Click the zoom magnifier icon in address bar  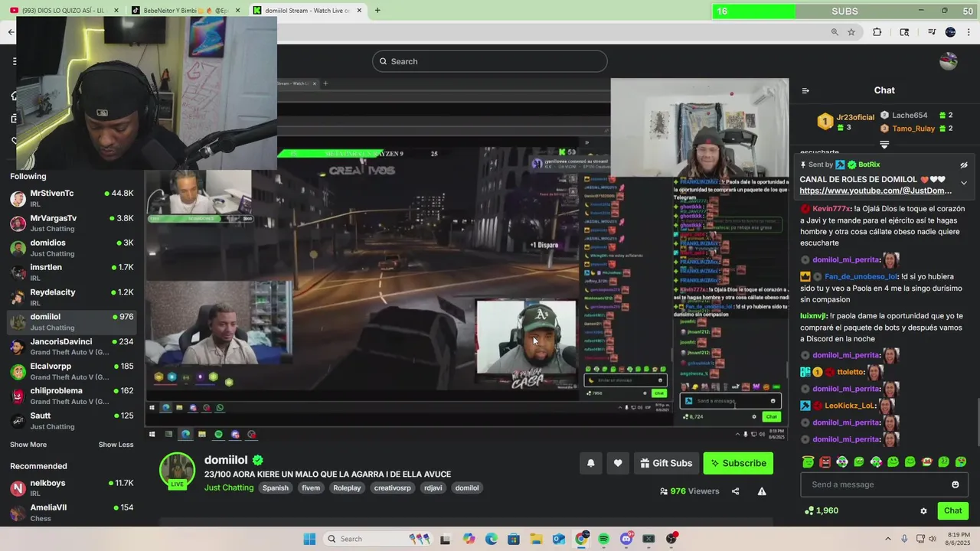835,32
